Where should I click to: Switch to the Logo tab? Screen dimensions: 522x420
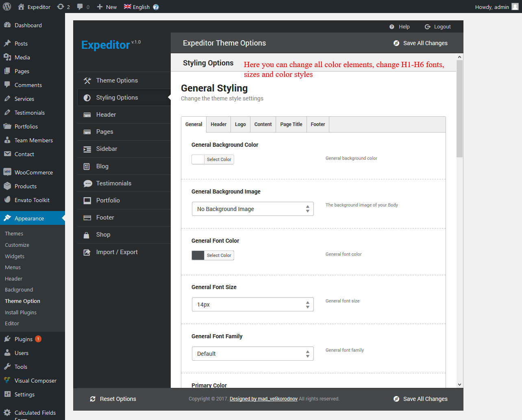(x=240, y=124)
